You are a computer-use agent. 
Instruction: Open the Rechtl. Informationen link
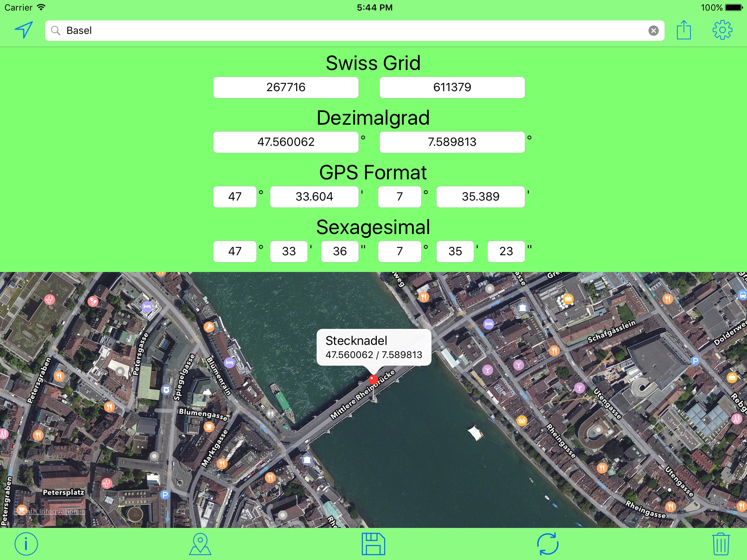50,512
